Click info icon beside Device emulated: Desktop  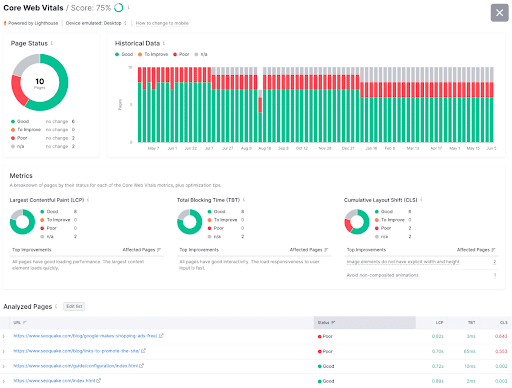click(x=125, y=23)
